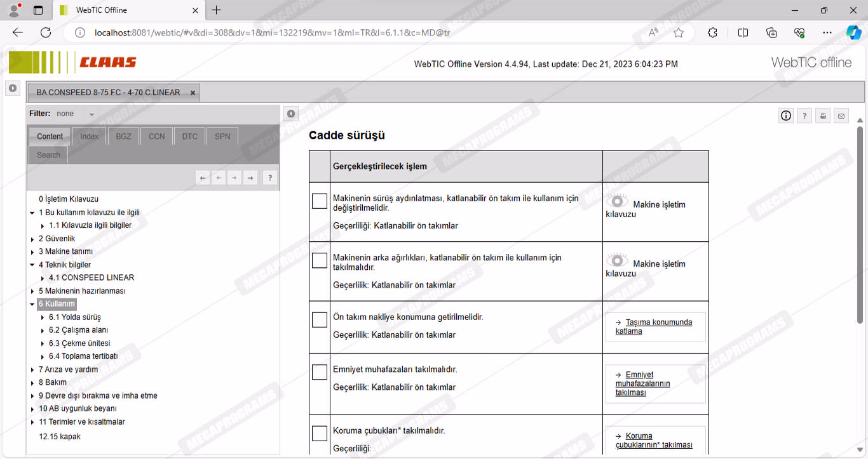Screen dimensions: 868x459
Task: Expand the 2 Güvenlik tree node
Action: (32, 239)
